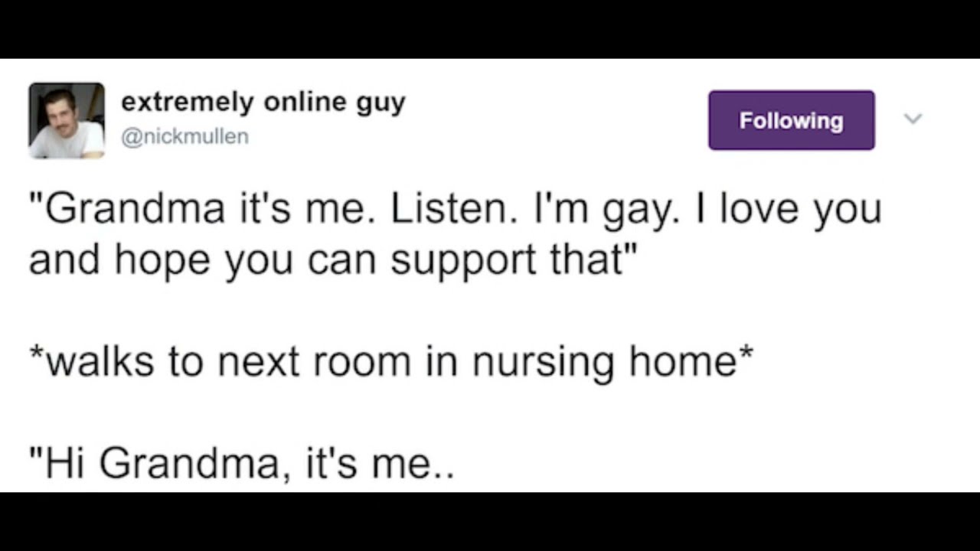The image size is (980, 551).
Task: Expand the chevron menu beside Following
Action: point(913,119)
